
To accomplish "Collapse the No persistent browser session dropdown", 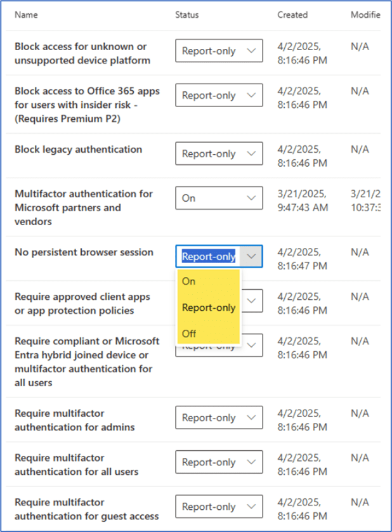I will pyautogui.click(x=251, y=256).
